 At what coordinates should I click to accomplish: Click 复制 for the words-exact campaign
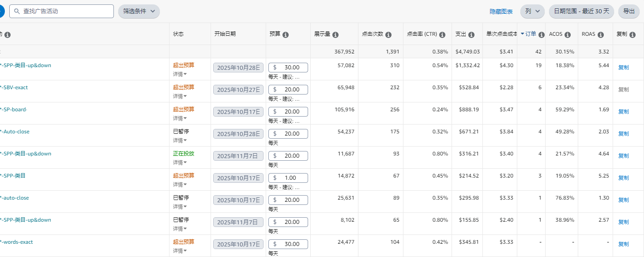pyautogui.click(x=623, y=244)
